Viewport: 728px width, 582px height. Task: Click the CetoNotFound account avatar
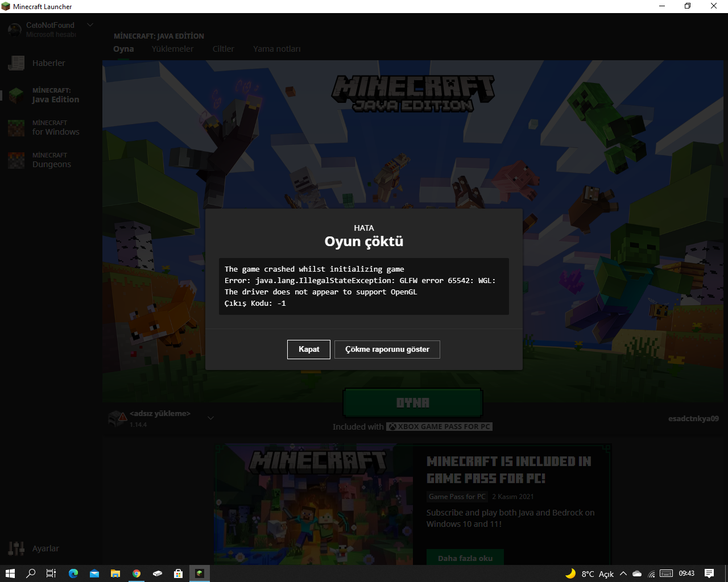pos(15,30)
